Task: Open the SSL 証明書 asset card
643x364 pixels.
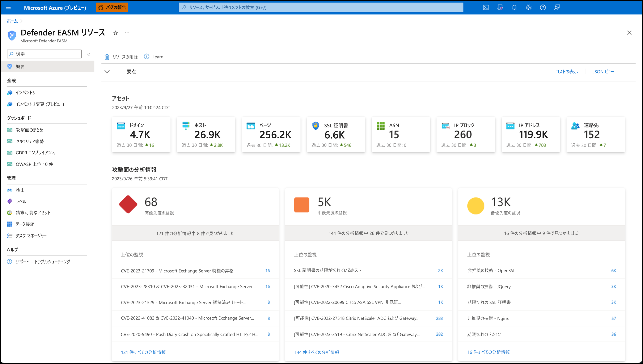Action: [336, 135]
